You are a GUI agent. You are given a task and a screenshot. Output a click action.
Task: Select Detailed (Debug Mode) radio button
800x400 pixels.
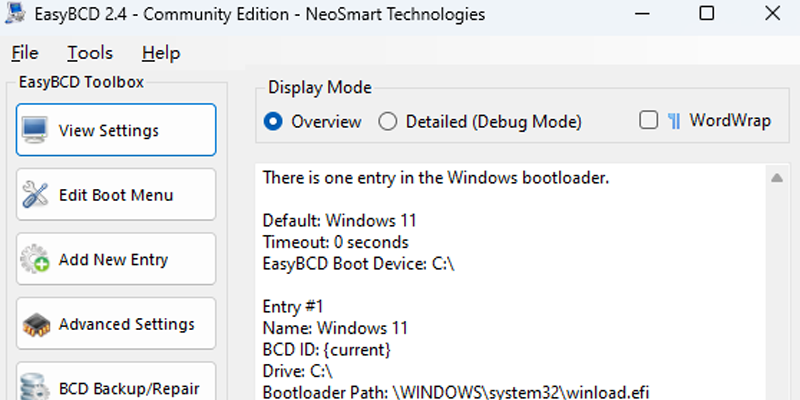pyautogui.click(x=480, y=122)
